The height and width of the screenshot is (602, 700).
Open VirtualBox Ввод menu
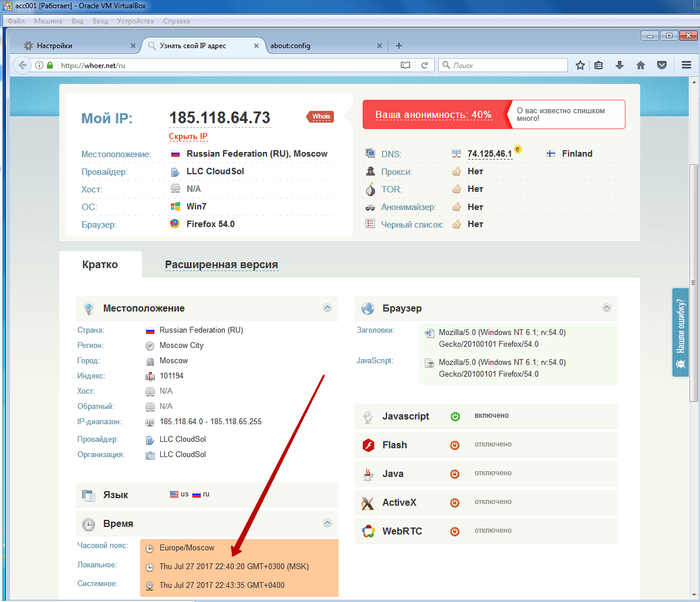100,21
